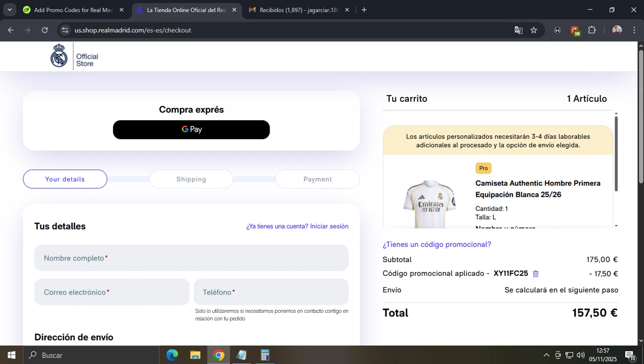Select the Shipping checkout step
This screenshot has width=644, height=364.
tap(191, 179)
